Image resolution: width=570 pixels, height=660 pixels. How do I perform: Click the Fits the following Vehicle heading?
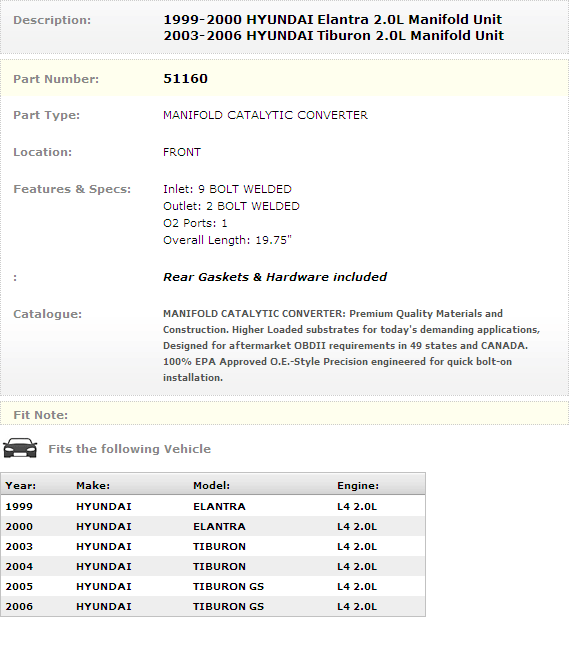(129, 449)
